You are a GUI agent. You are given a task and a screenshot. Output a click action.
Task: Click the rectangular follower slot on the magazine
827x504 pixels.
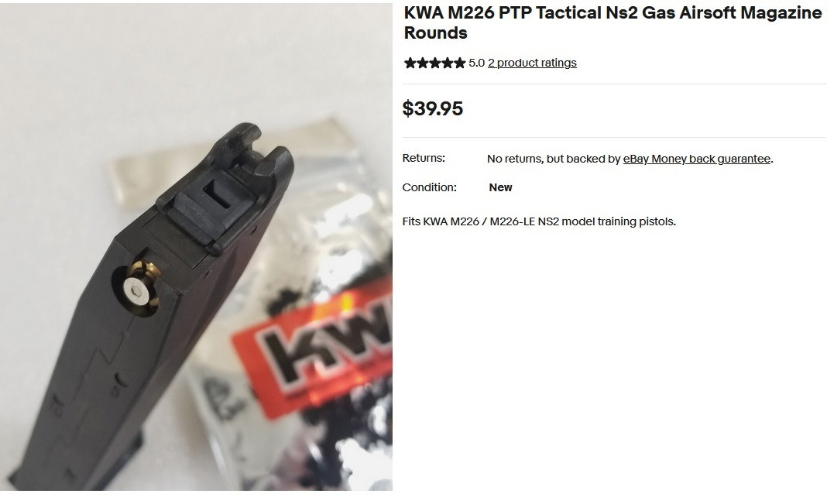point(218,193)
